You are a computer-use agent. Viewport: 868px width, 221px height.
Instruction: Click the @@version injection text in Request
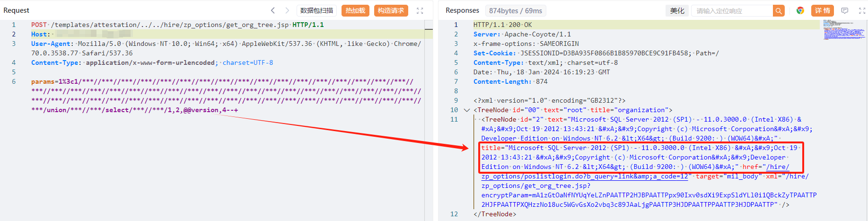point(201,110)
